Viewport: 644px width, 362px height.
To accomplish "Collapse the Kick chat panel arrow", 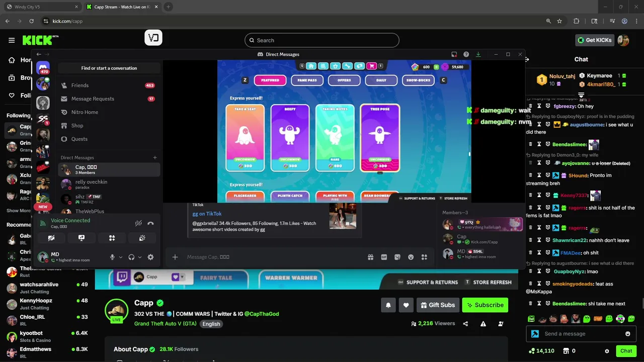I will coord(527,59).
